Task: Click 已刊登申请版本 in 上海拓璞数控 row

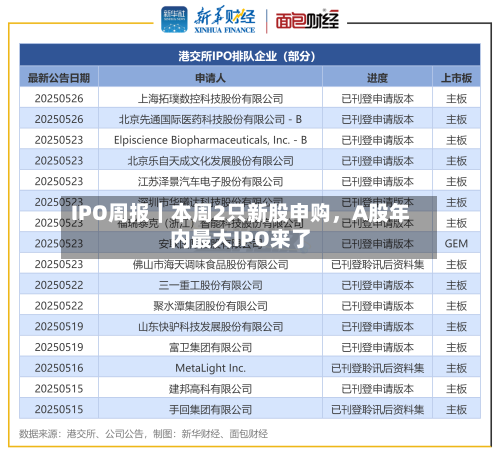Action: click(x=377, y=99)
